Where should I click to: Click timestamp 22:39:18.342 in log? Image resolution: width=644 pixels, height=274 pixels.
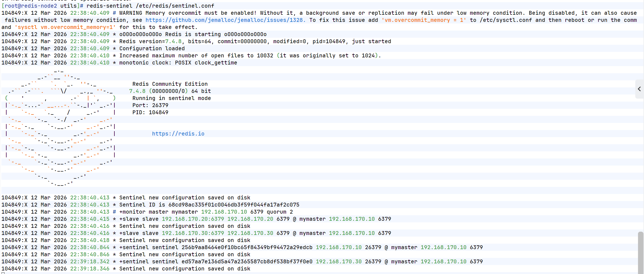click(x=90, y=261)
